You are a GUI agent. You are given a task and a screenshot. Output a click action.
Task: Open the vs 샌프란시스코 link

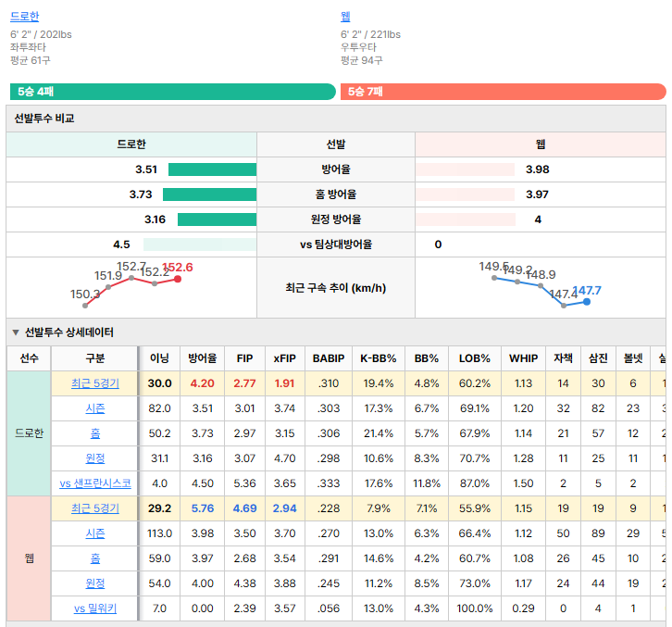click(95, 483)
